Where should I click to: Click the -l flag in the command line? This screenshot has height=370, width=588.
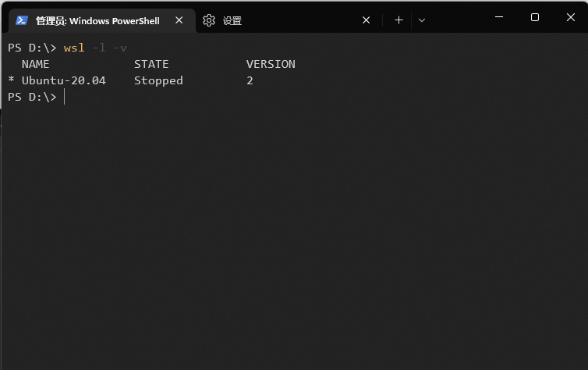pos(99,48)
